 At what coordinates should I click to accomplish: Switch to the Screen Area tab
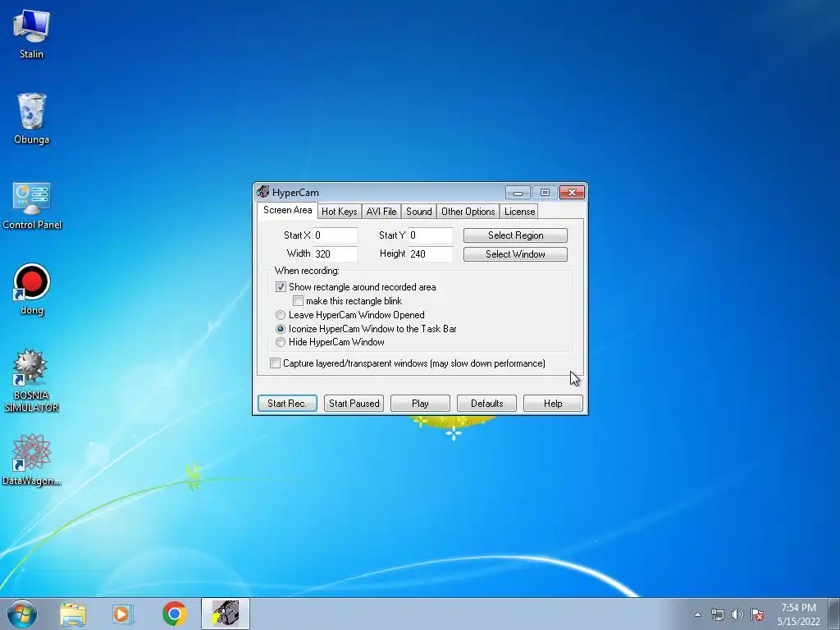[x=288, y=210]
